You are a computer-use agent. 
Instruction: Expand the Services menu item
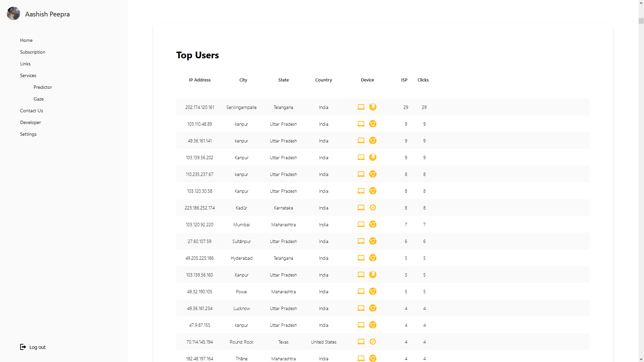[x=28, y=75]
